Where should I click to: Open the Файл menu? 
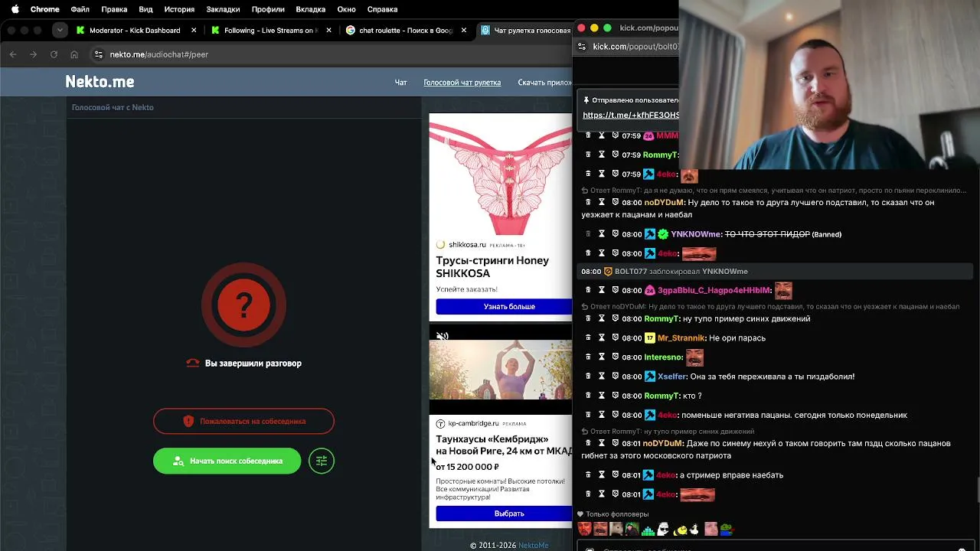(80, 9)
